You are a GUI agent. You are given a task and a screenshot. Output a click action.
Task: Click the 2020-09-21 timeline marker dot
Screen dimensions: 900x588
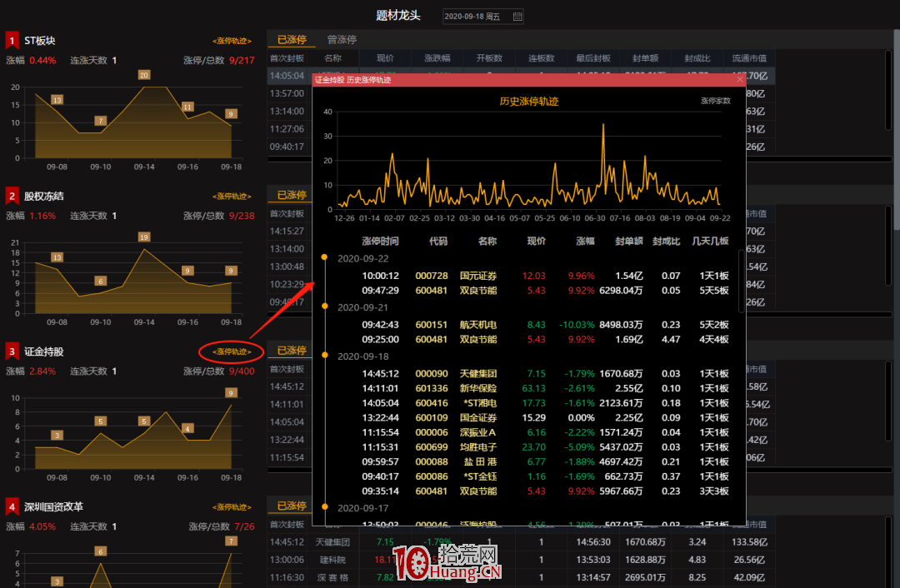(x=325, y=306)
